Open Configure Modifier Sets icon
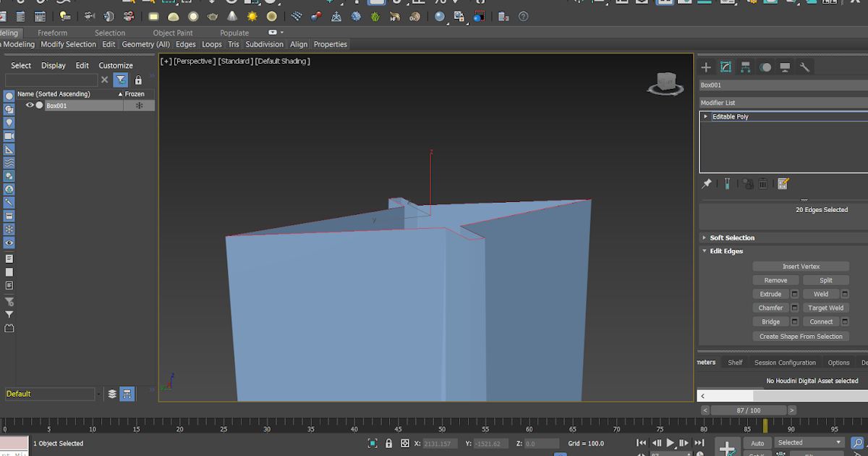Screen dimensions: 868x456 pyautogui.click(x=783, y=183)
